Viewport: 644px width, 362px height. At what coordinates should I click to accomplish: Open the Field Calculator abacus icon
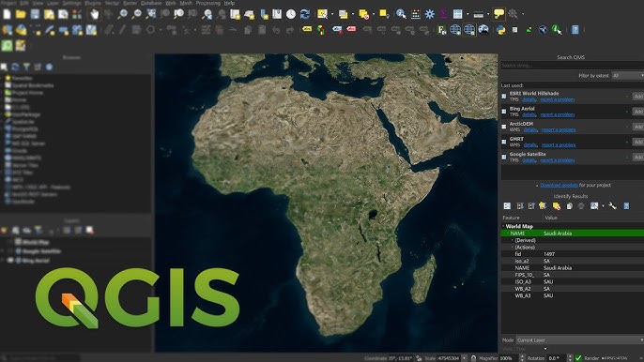coord(416,14)
